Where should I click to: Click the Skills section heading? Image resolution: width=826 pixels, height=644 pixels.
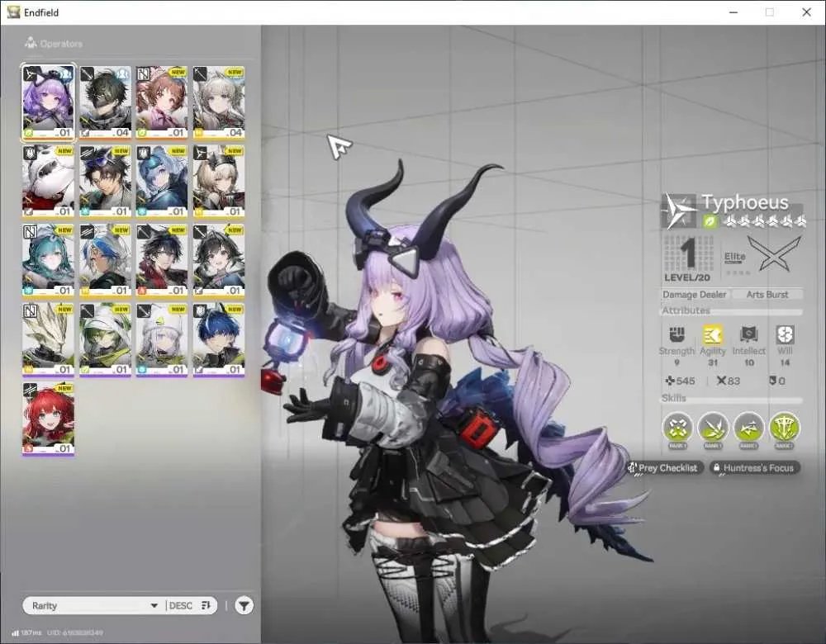[x=674, y=398]
